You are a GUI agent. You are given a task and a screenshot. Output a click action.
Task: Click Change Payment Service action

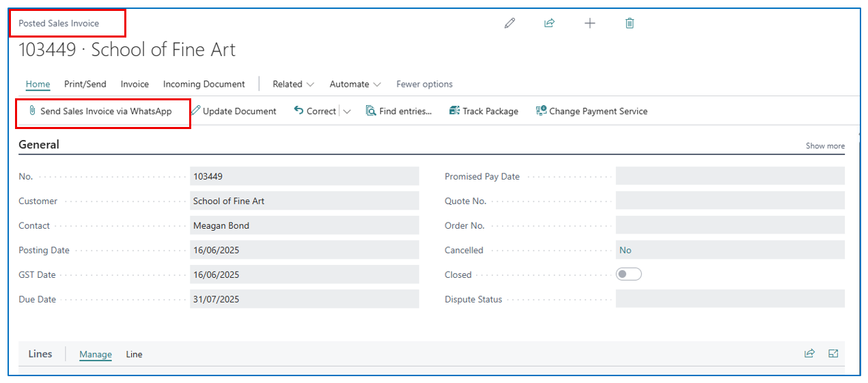point(591,111)
